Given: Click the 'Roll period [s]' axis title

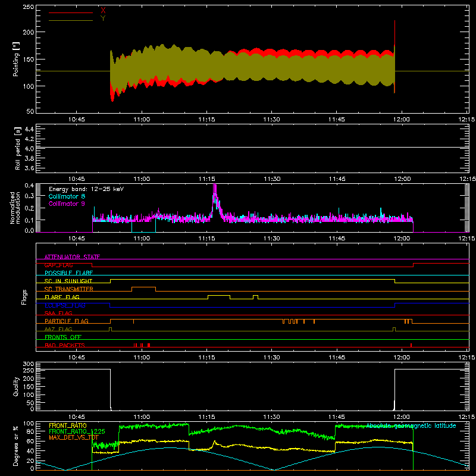Looking at the screenshot, I should (18, 148).
